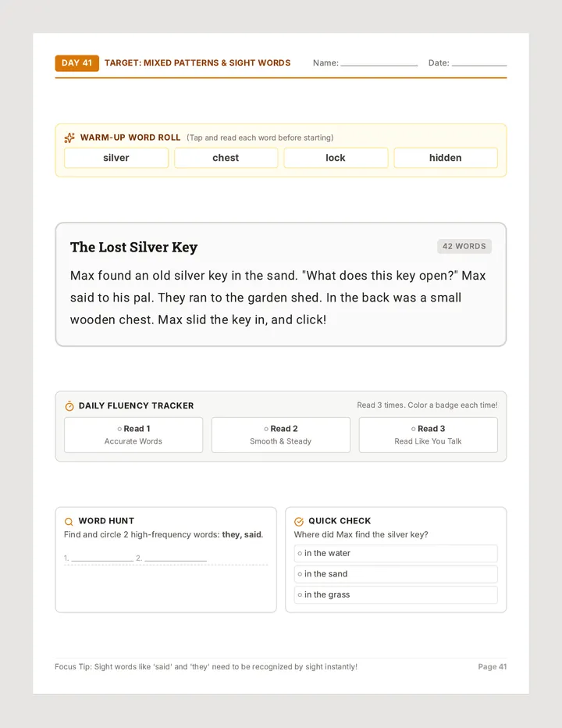Click the sparkle icon beside Warm-Up Word Roll
Image resolution: width=562 pixels, height=728 pixels.
click(69, 137)
